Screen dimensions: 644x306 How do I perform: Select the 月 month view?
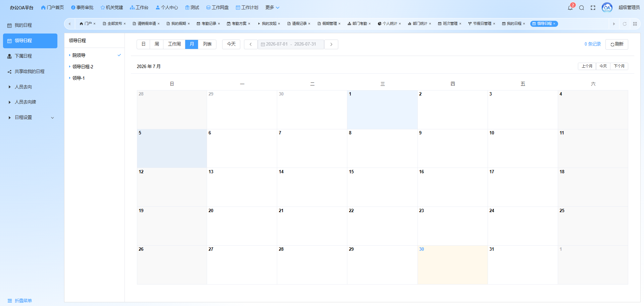tap(192, 44)
